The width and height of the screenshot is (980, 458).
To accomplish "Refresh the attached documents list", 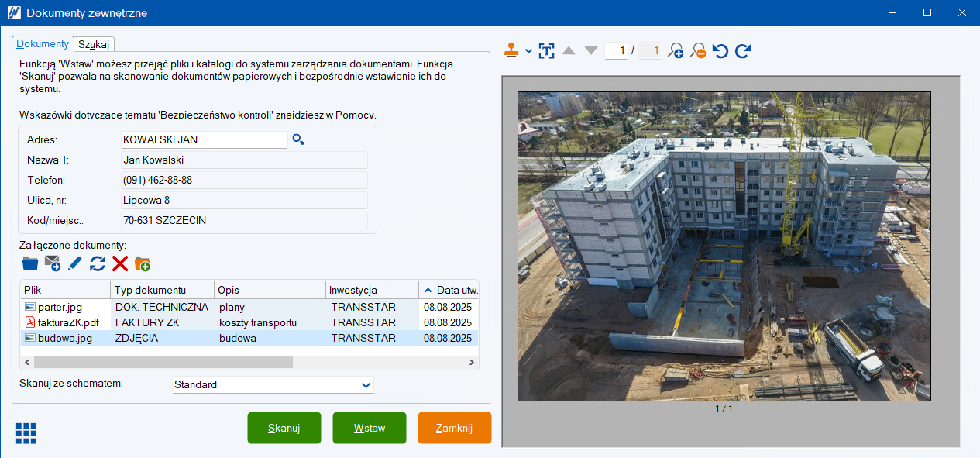I will point(98,263).
